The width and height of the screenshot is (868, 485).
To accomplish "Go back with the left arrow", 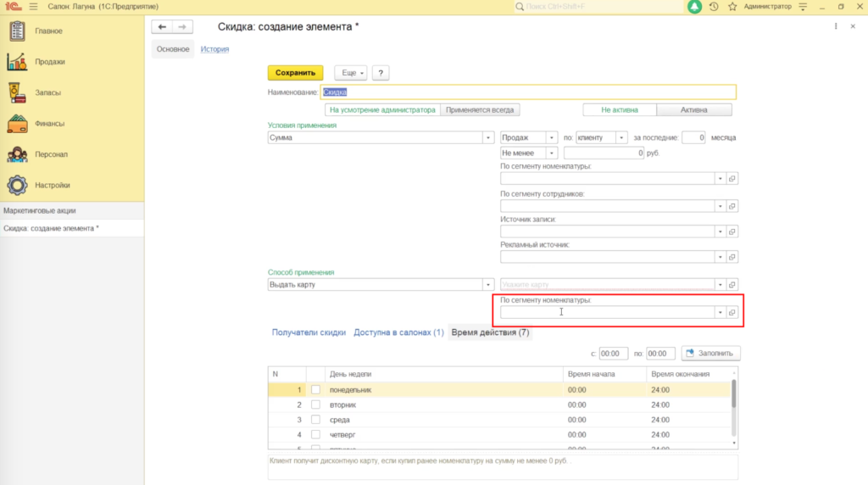I will [x=162, y=26].
